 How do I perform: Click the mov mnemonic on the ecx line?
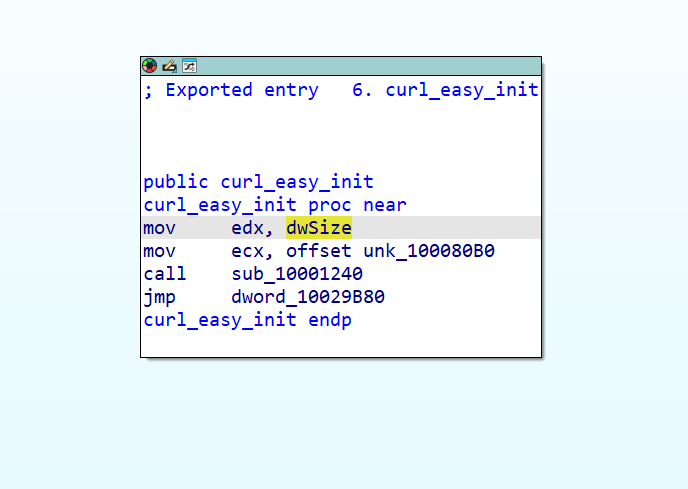coord(160,251)
